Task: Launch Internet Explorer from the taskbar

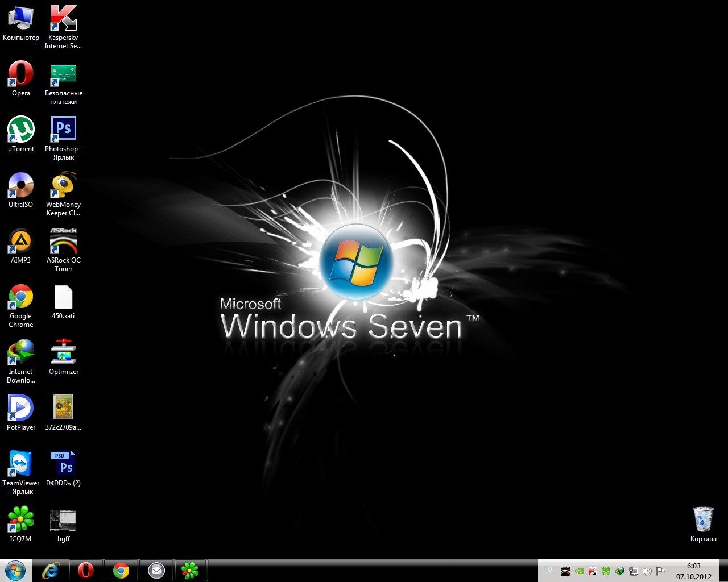Action: coord(51,571)
